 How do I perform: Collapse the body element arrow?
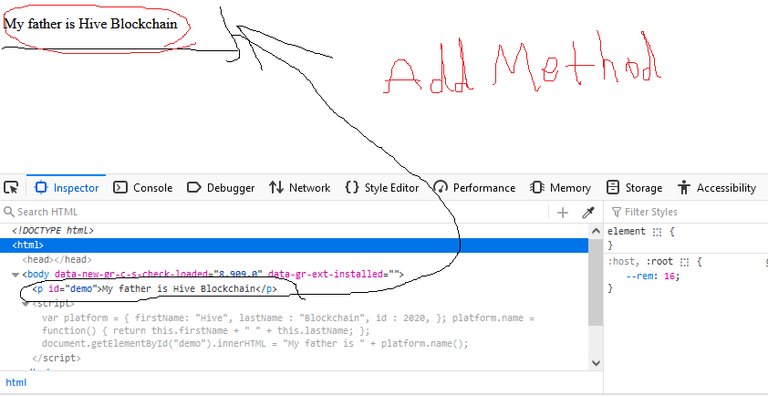click(x=16, y=275)
